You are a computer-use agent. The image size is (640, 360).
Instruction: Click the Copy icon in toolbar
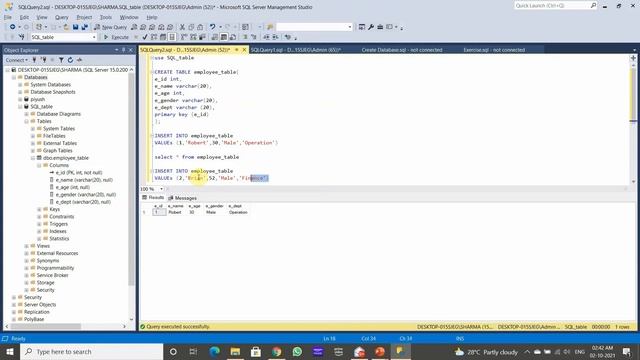[191, 27]
